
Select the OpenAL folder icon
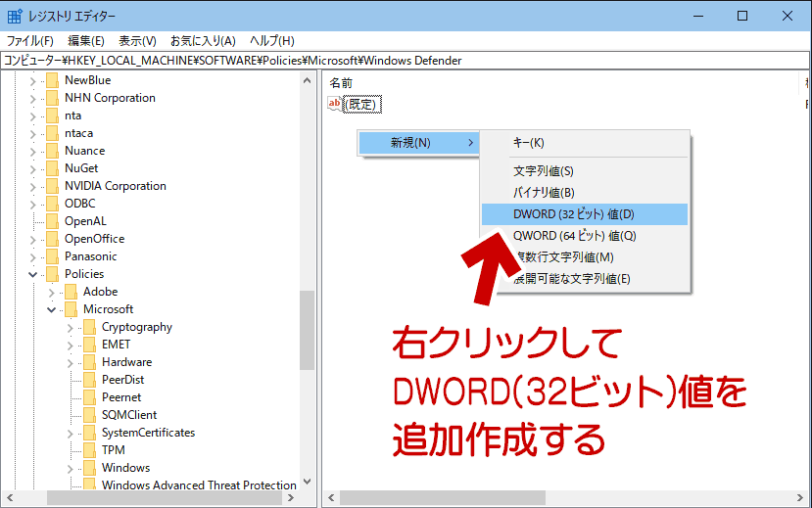(52, 221)
